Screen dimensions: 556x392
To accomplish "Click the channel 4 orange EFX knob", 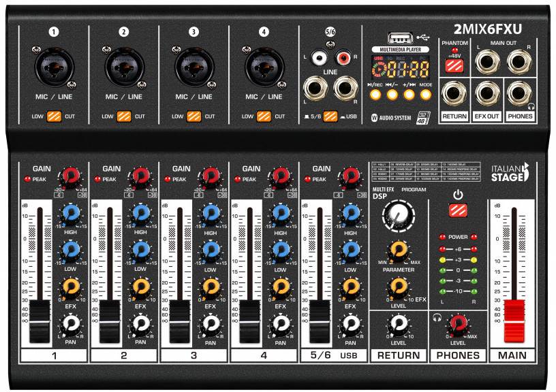I will [281, 290].
